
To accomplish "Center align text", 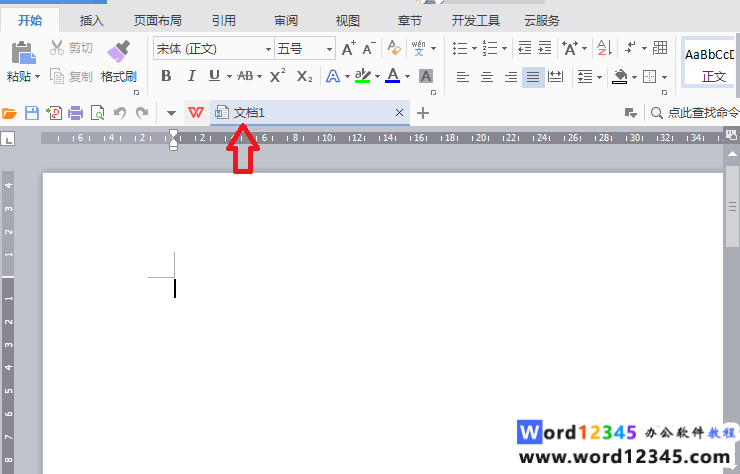I will pos(487,76).
